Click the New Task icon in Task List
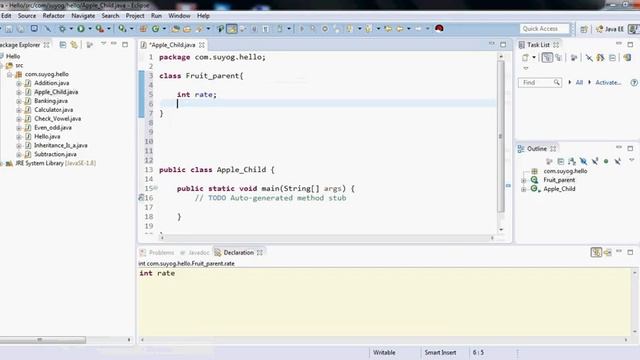This screenshot has width=640, height=360. tap(525, 58)
